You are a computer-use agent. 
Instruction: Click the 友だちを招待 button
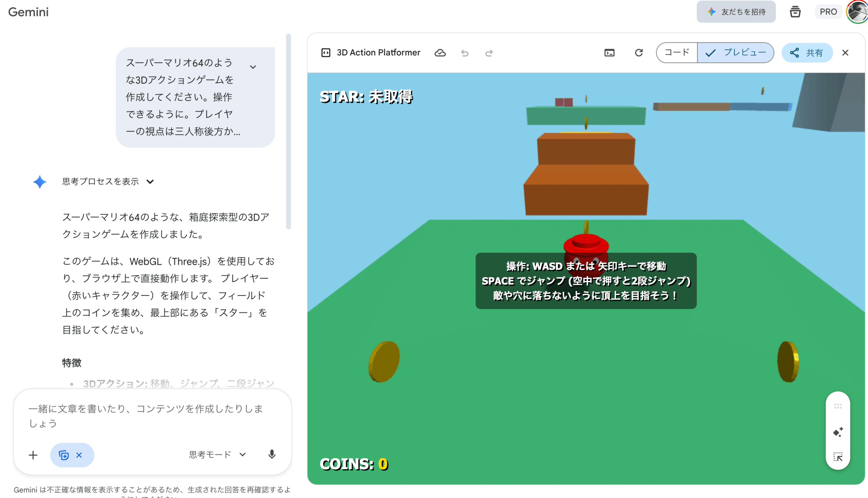(x=736, y=11)
